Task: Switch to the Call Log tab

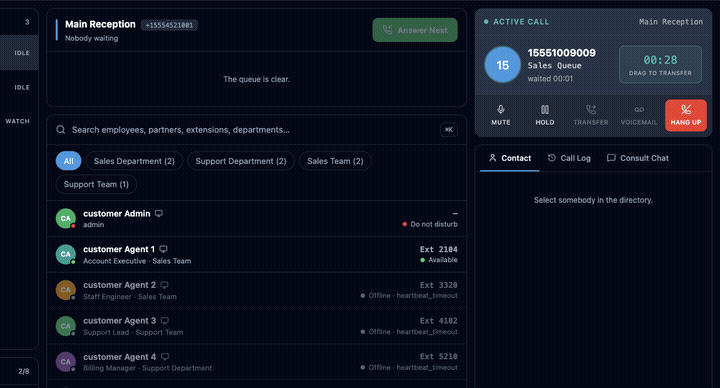Action: [569, 158]
